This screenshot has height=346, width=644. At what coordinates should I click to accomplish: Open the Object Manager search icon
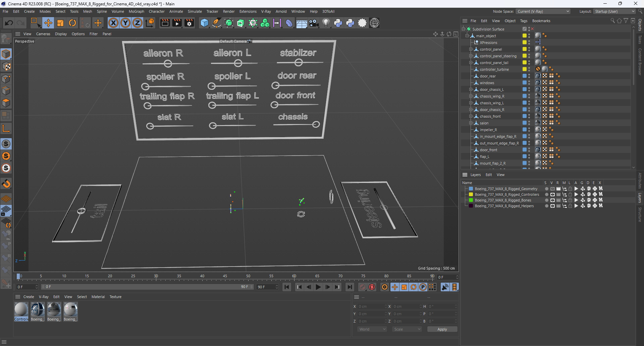click(x=612, y=21)
